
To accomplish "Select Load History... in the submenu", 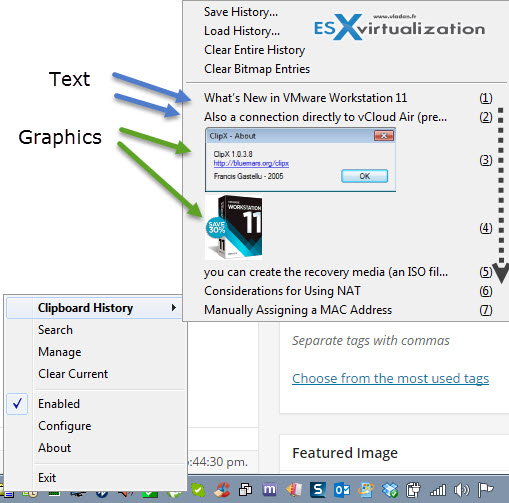I will pyautogui.click(x=242, y=31).
